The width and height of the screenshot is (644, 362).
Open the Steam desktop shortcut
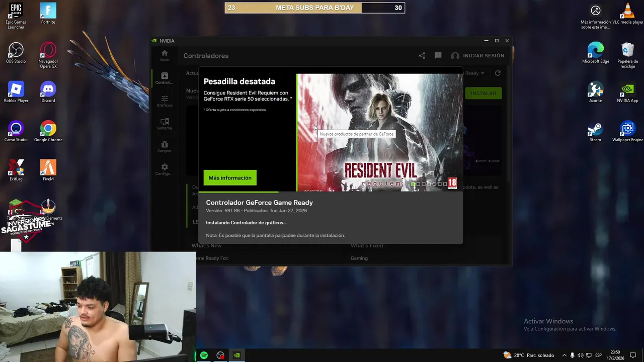pos(596,131)
